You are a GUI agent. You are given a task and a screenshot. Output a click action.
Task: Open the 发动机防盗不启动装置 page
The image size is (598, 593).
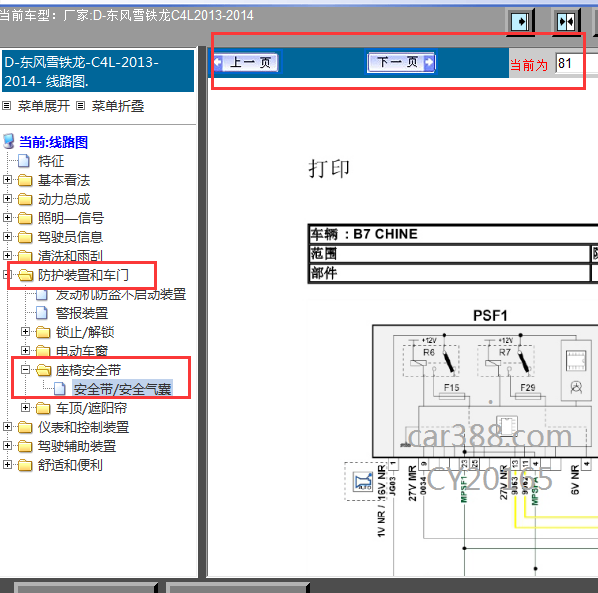[121, 294]
